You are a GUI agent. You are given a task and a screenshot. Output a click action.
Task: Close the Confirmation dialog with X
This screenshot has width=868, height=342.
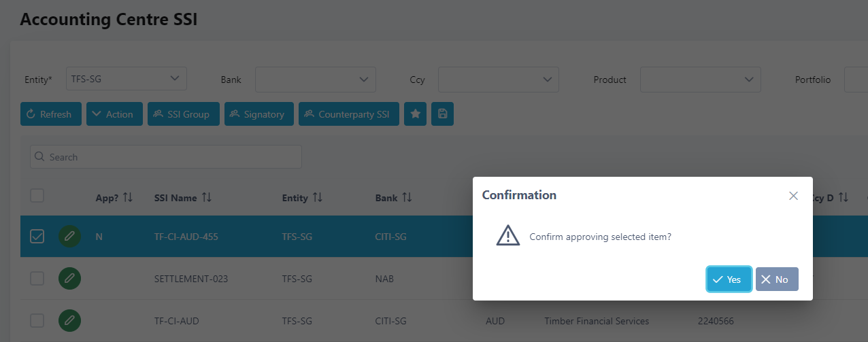(793, 196)
